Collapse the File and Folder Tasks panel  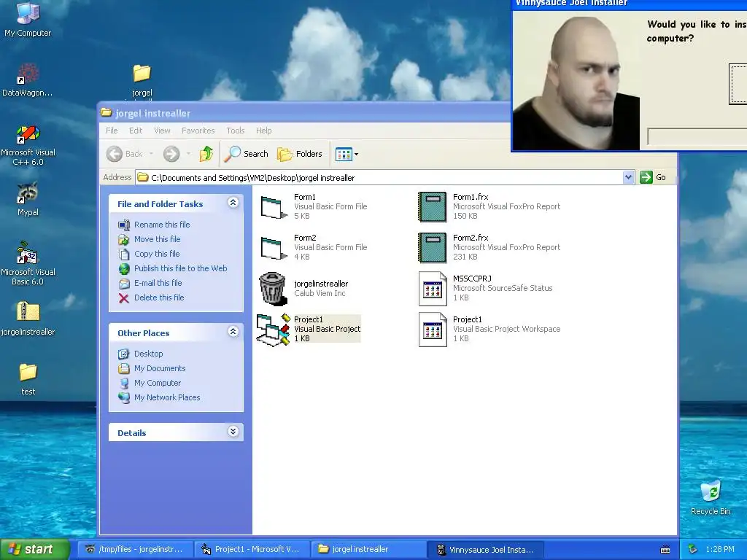[x=233, y=203]
